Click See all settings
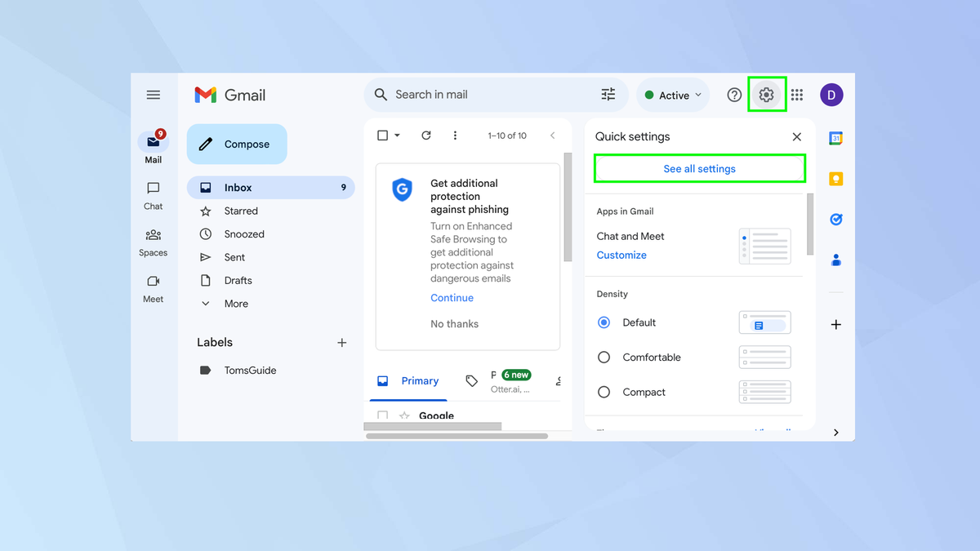This screenshot has height=551, width=980. point(699,168)
